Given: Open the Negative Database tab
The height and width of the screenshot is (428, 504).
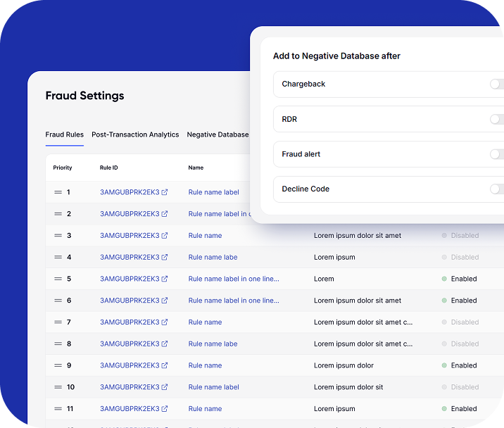Looking at the screenshot, I should pos(218,134).
